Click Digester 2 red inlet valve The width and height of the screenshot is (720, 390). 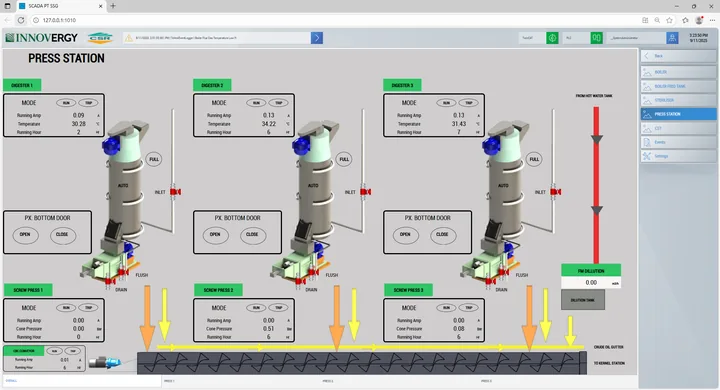(x=366, y=192)
